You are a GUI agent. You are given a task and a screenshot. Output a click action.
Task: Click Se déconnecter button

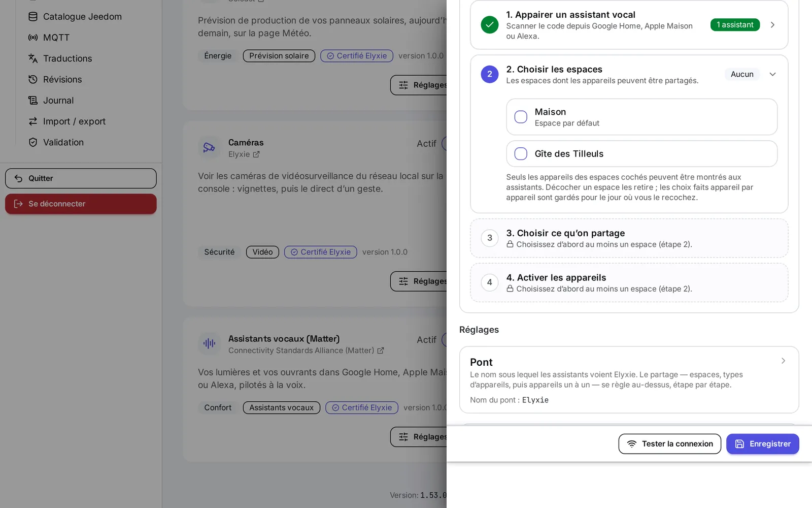(x=81, y=204)
